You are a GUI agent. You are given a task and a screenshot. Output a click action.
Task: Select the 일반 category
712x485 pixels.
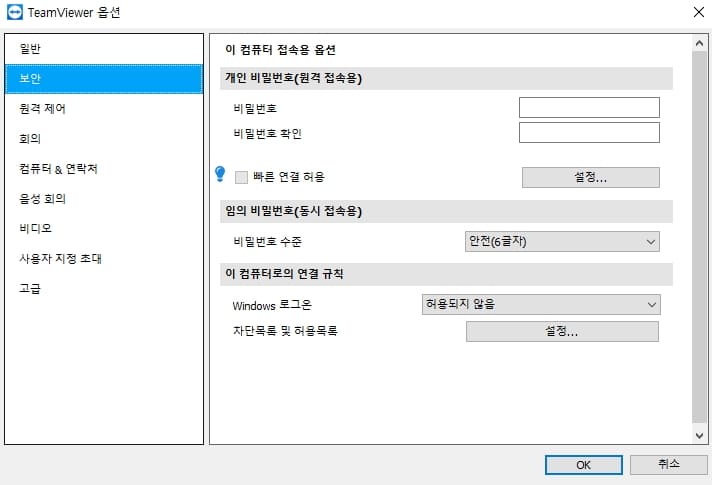click(x=104, y=49)
